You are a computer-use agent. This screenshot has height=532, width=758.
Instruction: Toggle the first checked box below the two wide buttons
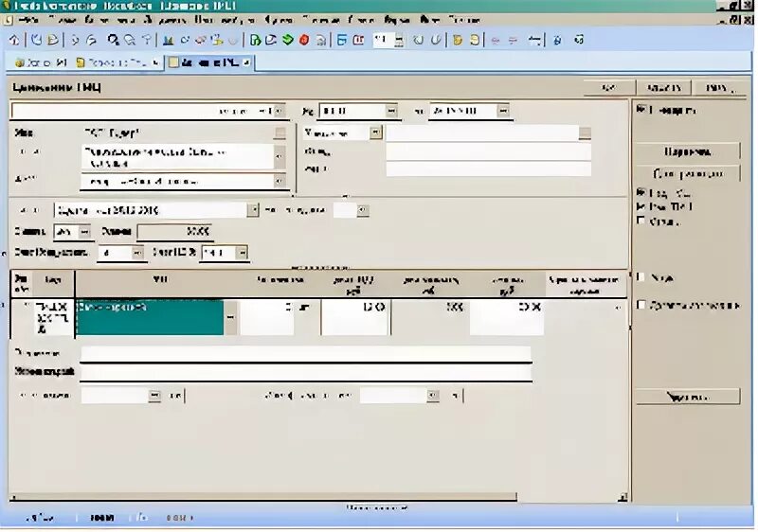(x=641, y=192)
